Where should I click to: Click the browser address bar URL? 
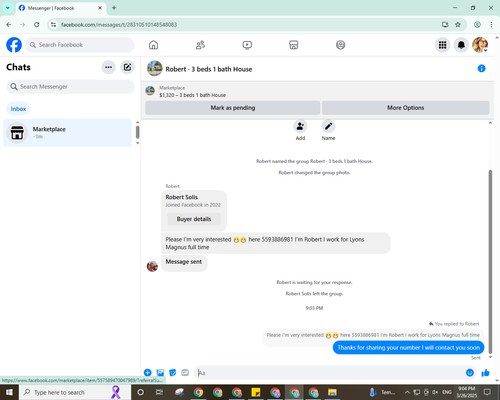[x=119, y=25]
